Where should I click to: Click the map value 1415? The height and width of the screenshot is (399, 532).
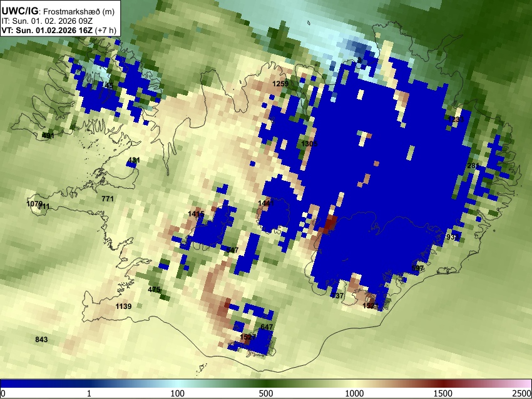click(x=196, y=214)
